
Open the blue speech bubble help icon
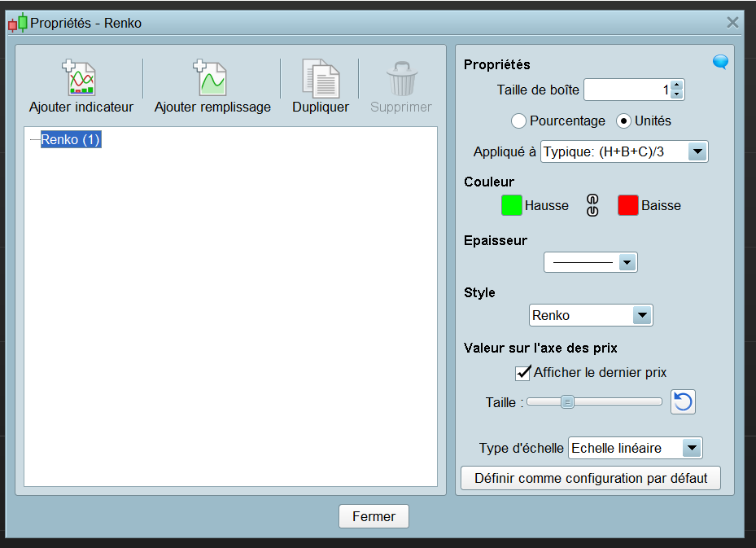pos(720,62)
